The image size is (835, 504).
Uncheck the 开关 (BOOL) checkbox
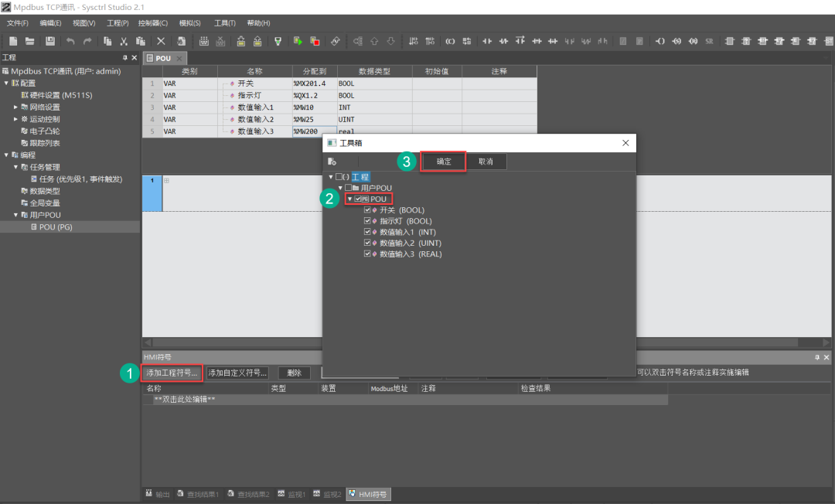pos(367,209)
